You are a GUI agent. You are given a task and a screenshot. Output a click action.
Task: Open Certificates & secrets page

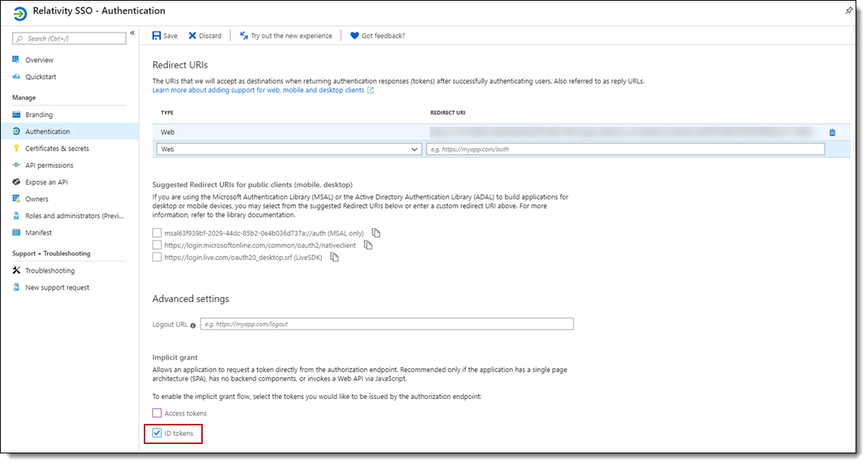[x=57, y=148]
